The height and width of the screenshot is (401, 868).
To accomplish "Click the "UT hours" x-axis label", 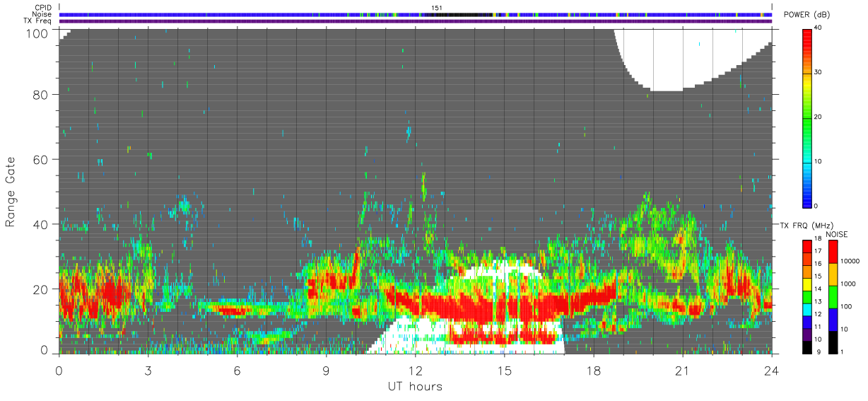I will coord(414,386).
